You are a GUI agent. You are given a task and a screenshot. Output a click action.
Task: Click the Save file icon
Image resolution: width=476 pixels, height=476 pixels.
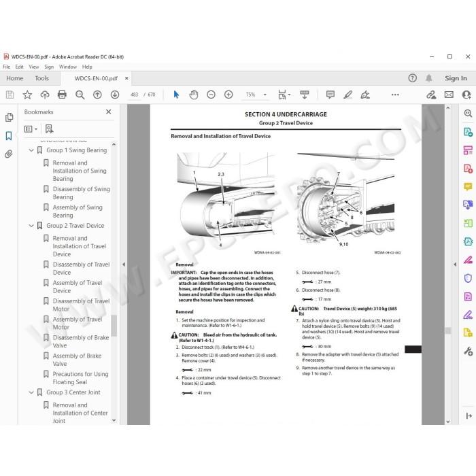pyautogui.click(x=10, y=95)
